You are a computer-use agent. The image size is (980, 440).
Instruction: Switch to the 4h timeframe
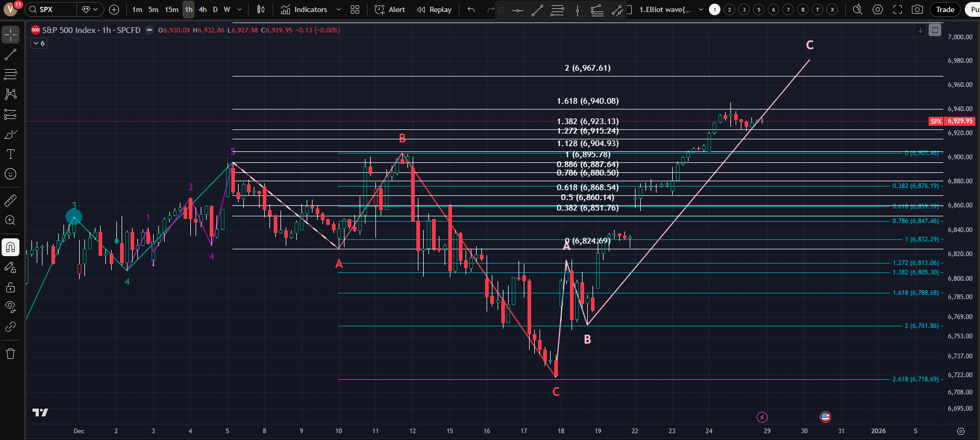(x=202, y=9)
